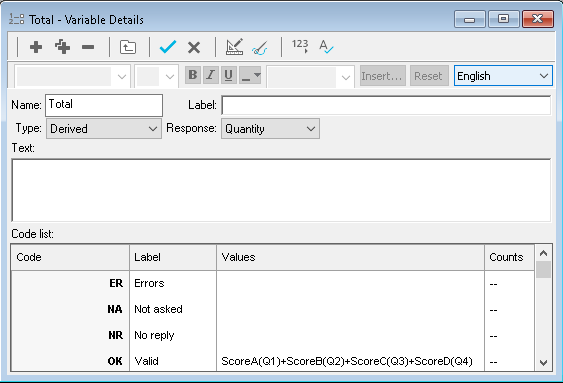Toggle bold formatting
Screen dimensions: 563x383
[193, 75]
